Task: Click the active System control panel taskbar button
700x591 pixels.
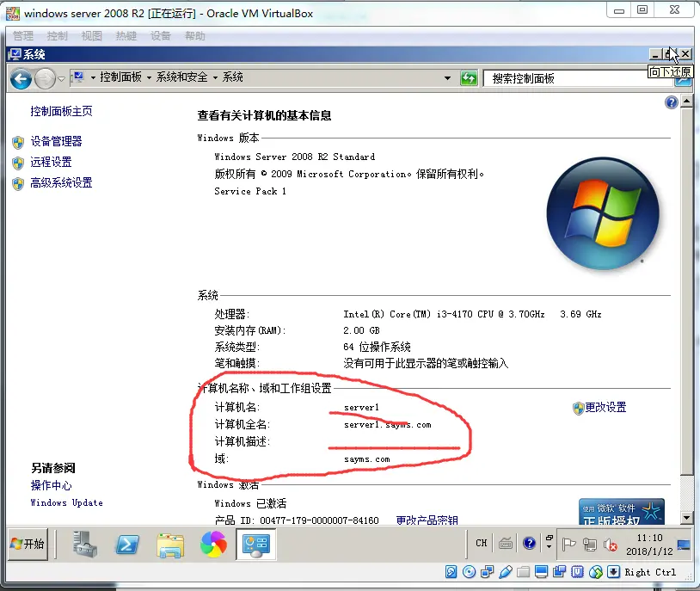Action: click(255, 544)
